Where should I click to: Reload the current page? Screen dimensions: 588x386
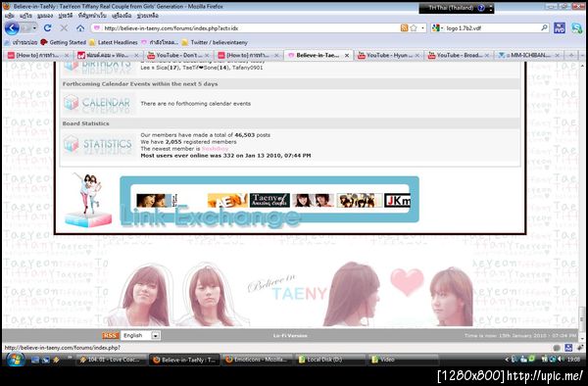47,28
